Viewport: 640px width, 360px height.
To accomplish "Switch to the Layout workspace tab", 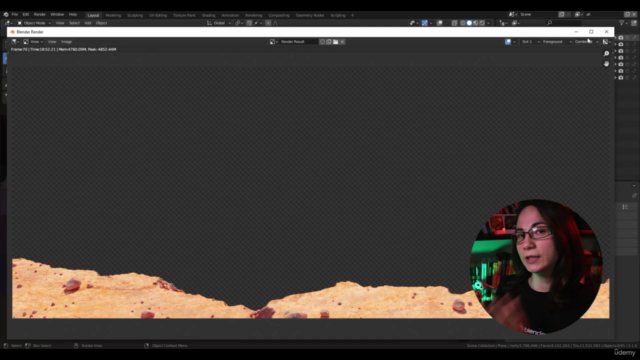I will [93, 15].
